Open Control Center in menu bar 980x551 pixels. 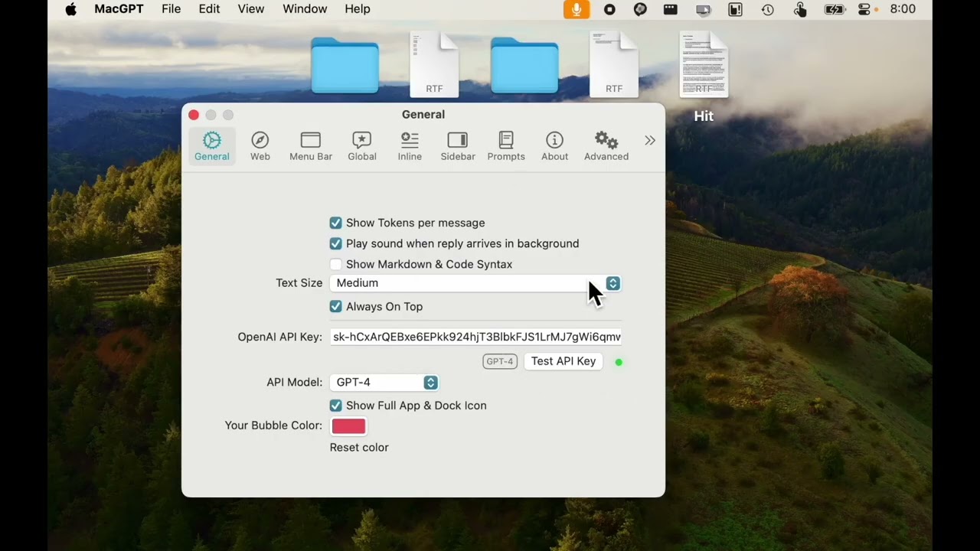point(865,9)
